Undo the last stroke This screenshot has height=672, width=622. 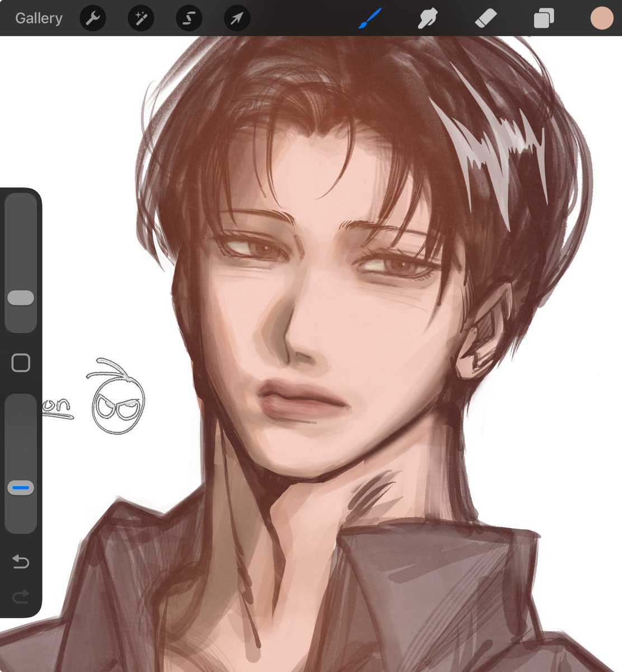21,562
